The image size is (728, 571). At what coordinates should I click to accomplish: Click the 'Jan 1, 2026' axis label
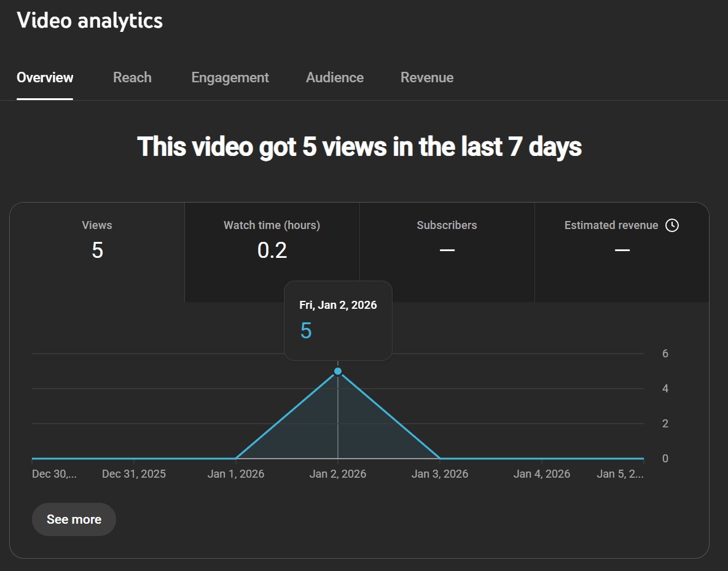[x=236, y=473]
